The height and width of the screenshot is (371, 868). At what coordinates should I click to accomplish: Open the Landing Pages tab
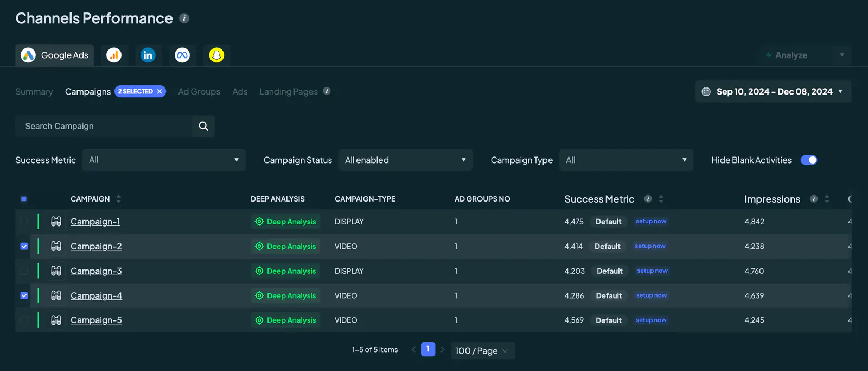tap(289, 92)
